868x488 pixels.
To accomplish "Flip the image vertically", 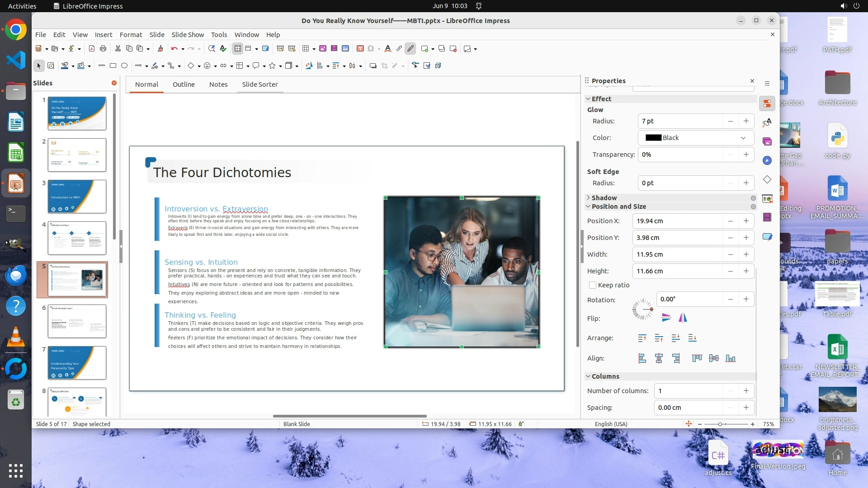I will pos(666,318).
